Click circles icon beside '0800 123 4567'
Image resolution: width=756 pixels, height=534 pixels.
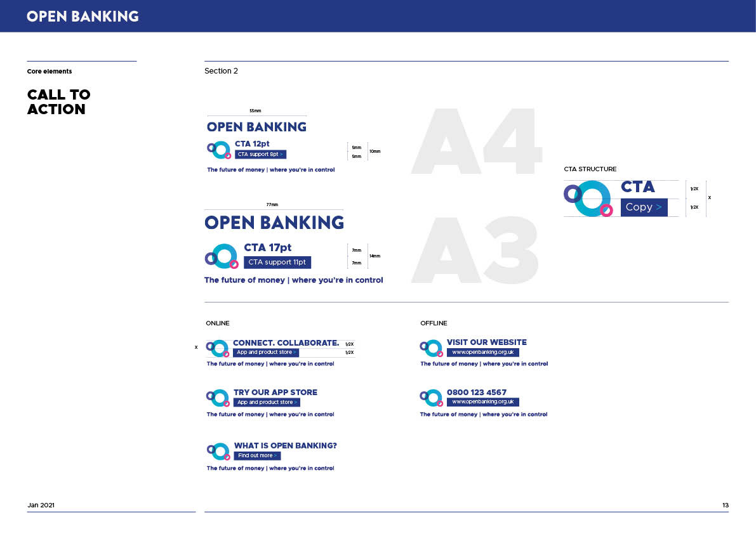[431, 398]
